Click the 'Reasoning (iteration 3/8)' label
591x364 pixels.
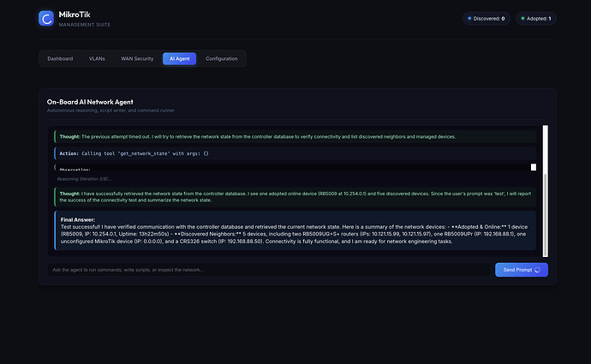point(84,179)
